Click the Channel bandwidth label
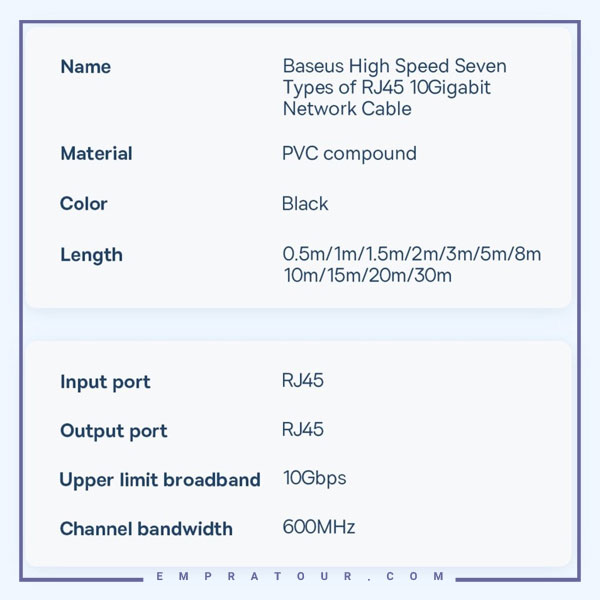Viewport: 600px width, 600px height. (146, 529)
